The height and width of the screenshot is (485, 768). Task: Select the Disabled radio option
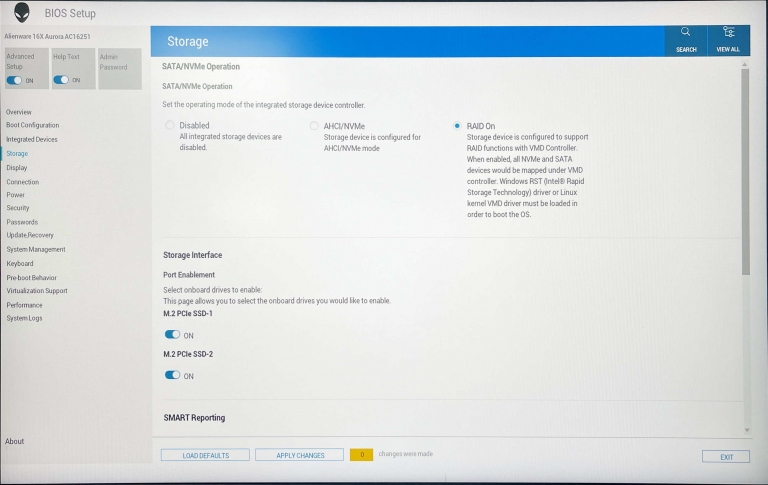169,126
